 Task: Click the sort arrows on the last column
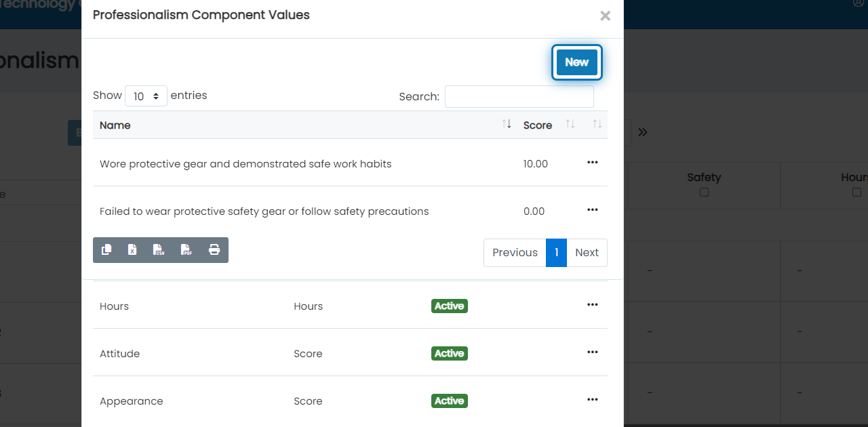point(597,124)
